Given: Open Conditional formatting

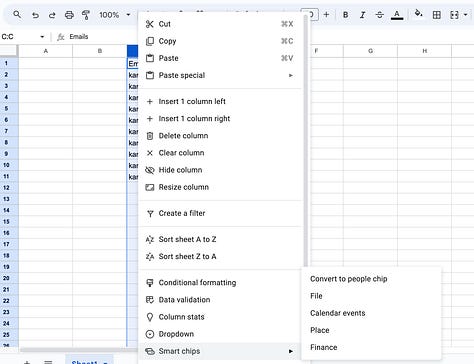Looking at the screenshot, I should click(220, 283).
